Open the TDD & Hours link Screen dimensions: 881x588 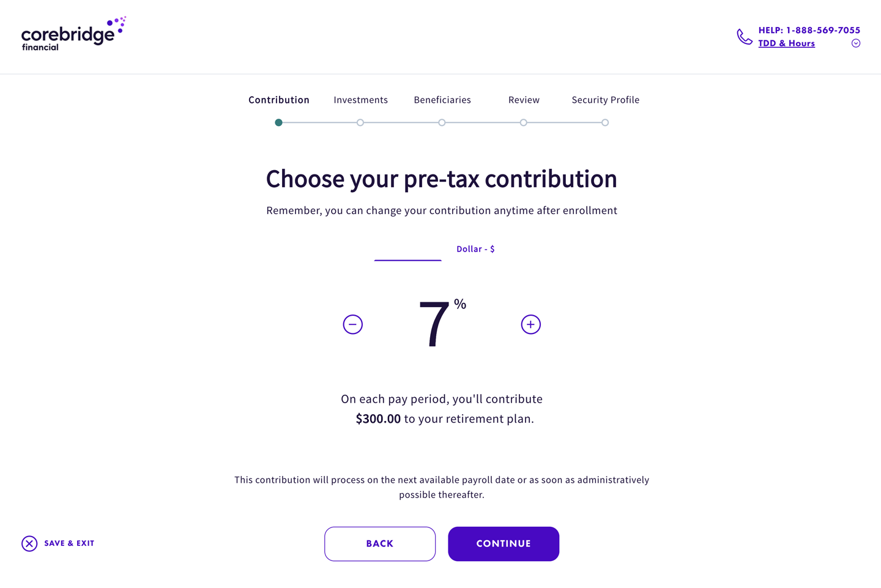tap(787, 43)
